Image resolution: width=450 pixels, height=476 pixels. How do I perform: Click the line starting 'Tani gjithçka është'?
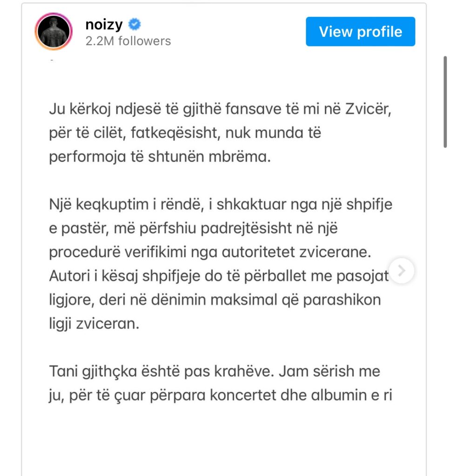click(x=215, y=371)
